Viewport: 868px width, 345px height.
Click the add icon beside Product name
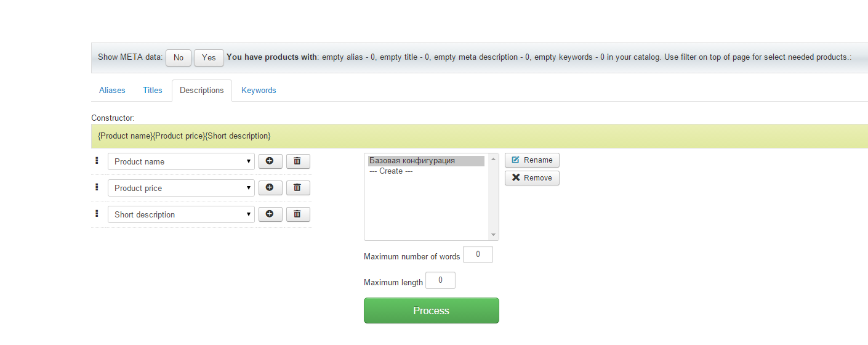pyautogui.click(x=270, y=161)
